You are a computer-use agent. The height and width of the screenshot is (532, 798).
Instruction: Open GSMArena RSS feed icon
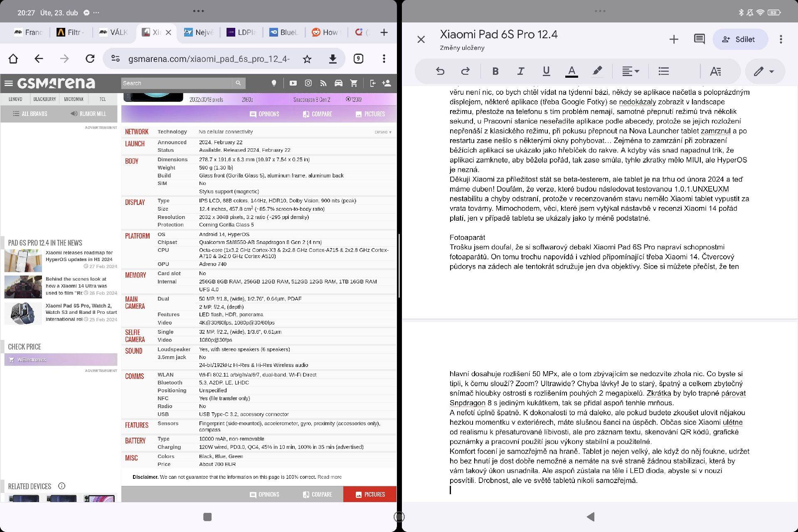[323, 83]
